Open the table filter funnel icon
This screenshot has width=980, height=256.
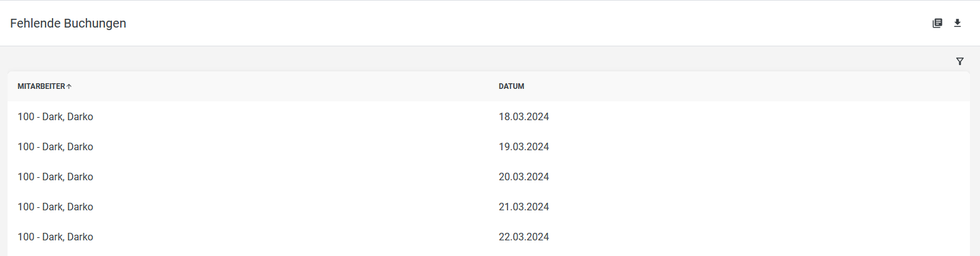pyautogui.click(x=960, y=61)
